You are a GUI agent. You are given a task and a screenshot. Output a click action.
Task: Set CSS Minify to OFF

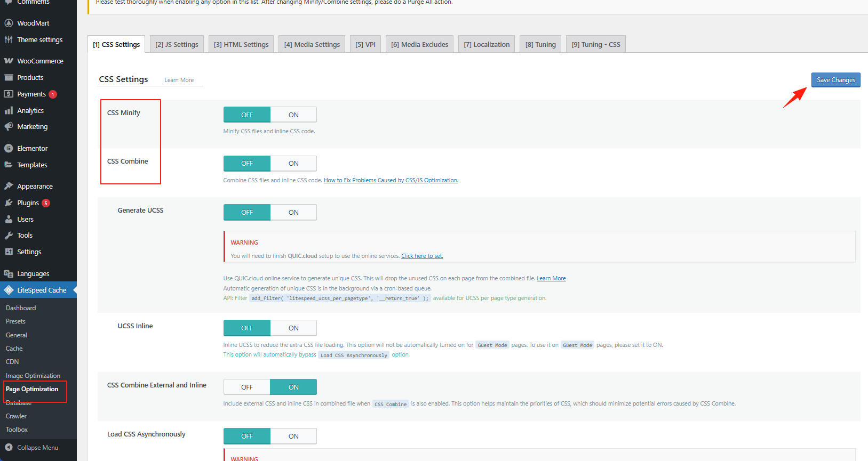[x=247, y=115]
